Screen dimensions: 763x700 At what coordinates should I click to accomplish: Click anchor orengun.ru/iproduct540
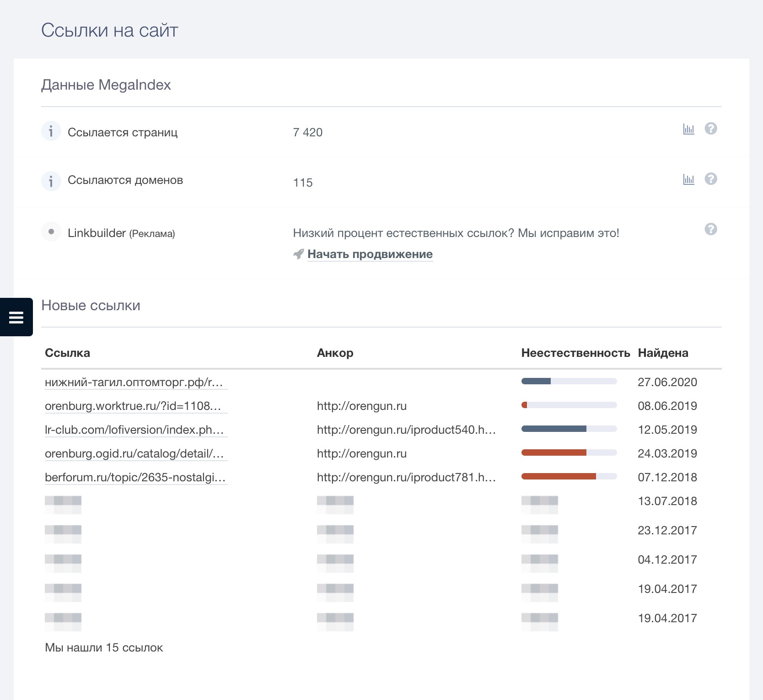click(x=407, y=430)
